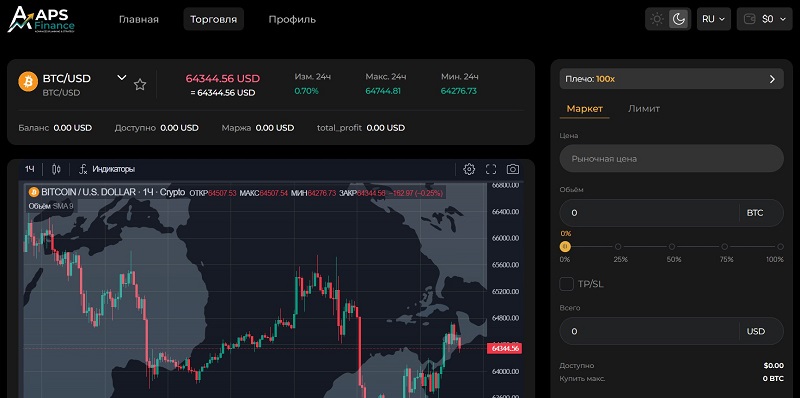Enable the TP/SL checkbox

[566, 284]
